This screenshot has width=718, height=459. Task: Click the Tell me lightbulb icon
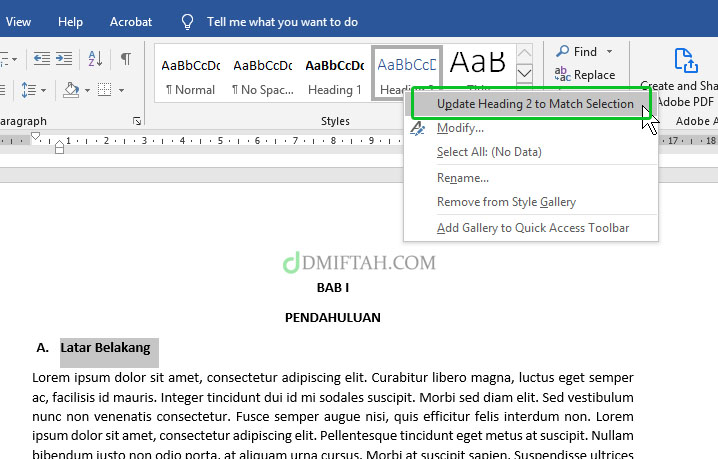[x=187, y=22]
